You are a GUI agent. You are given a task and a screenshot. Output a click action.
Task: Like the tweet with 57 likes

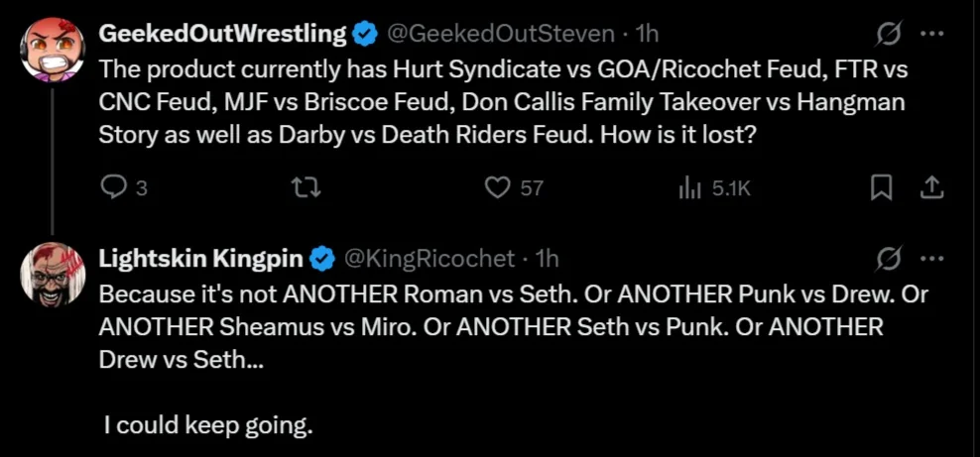coord(496,187)
